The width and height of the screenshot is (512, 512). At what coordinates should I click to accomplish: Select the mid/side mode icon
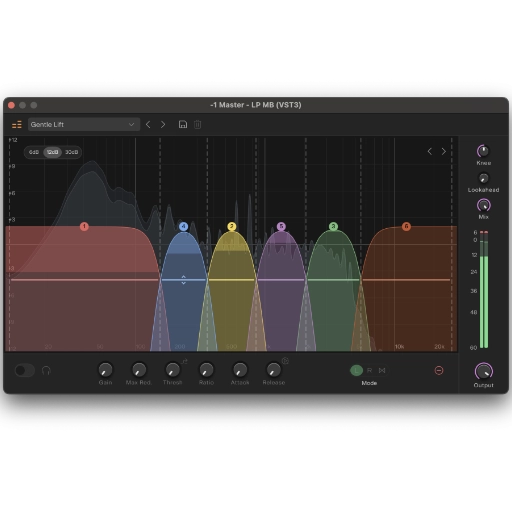coord(382,370)
